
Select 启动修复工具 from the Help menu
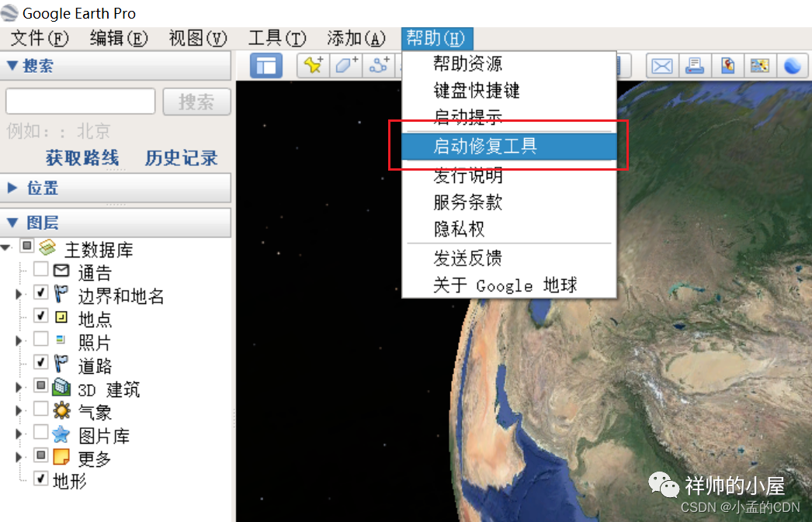(x=484, y=146)
